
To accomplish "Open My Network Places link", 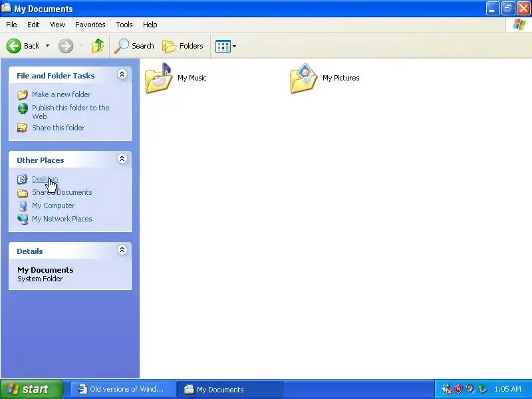I will pos(62,219).
